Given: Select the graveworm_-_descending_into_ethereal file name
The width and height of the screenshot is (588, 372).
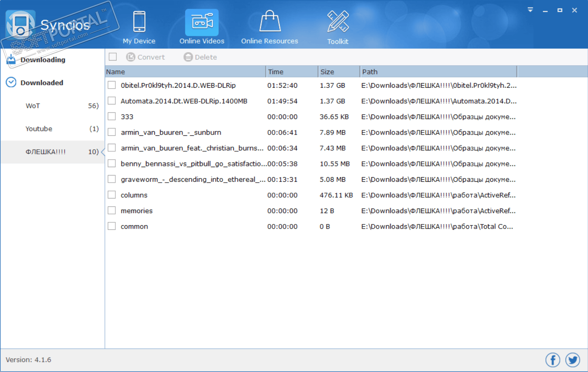Looking at the screenshot, I should pyautogui.click(x=193, y=179).
